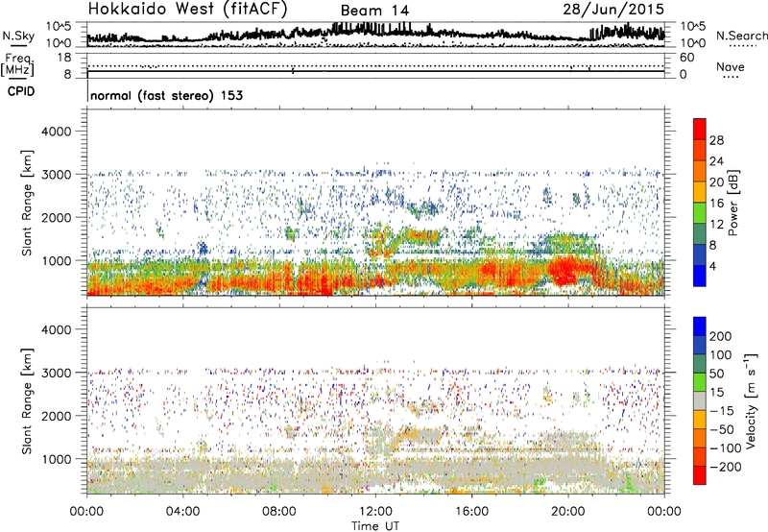Click the red top segment of Power colorbar
Image resolution: width=768 pixels, height=532 pixels.
coord(700,129)
